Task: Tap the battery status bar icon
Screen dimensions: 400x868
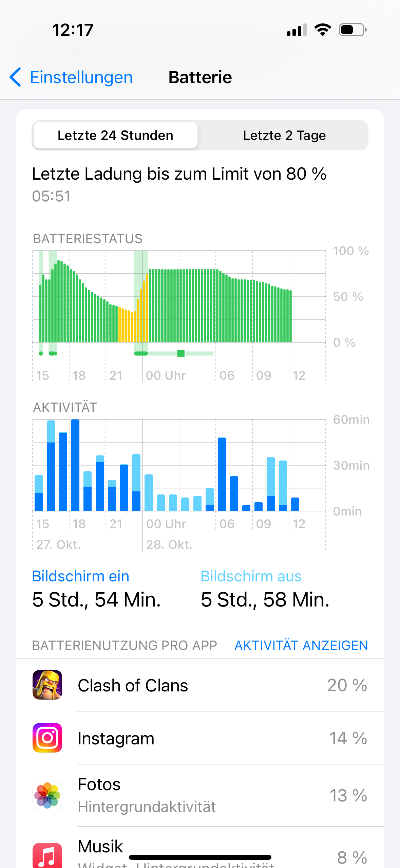Action: (353, 30)
